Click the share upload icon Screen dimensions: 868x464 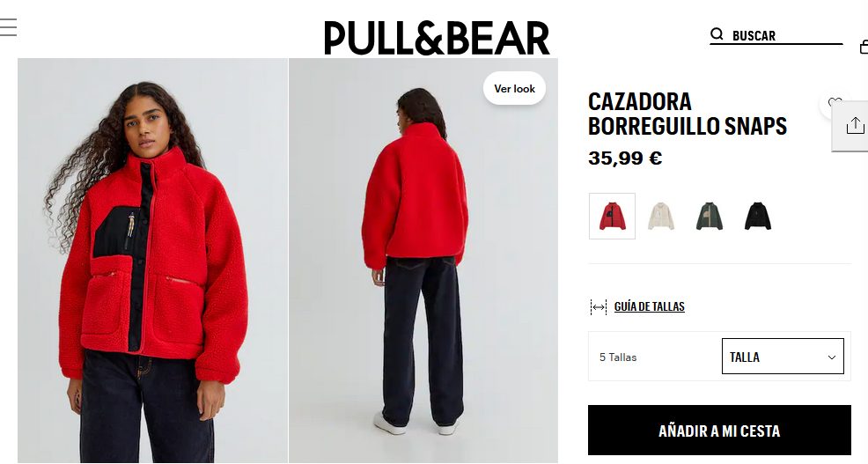coord(855,126)
